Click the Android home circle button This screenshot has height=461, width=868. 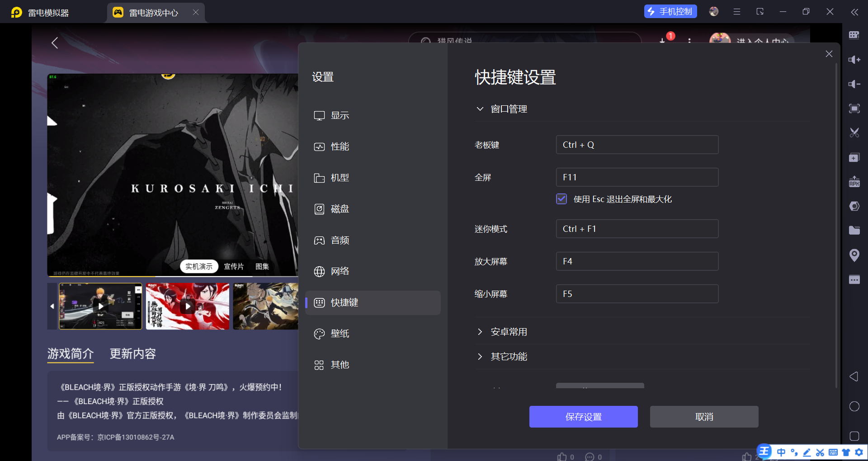(x=854, y=406)
